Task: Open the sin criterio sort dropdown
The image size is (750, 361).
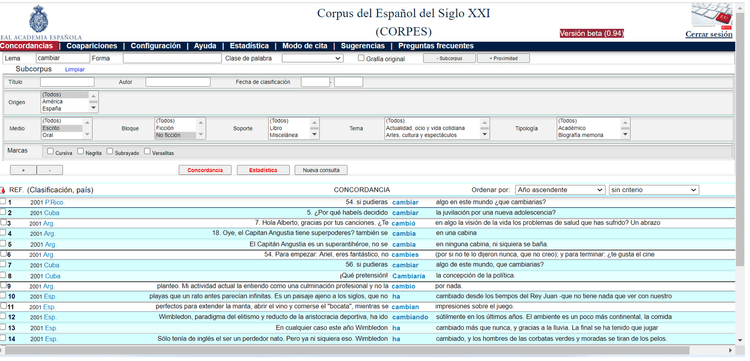Action: click(x=654, y=190)
